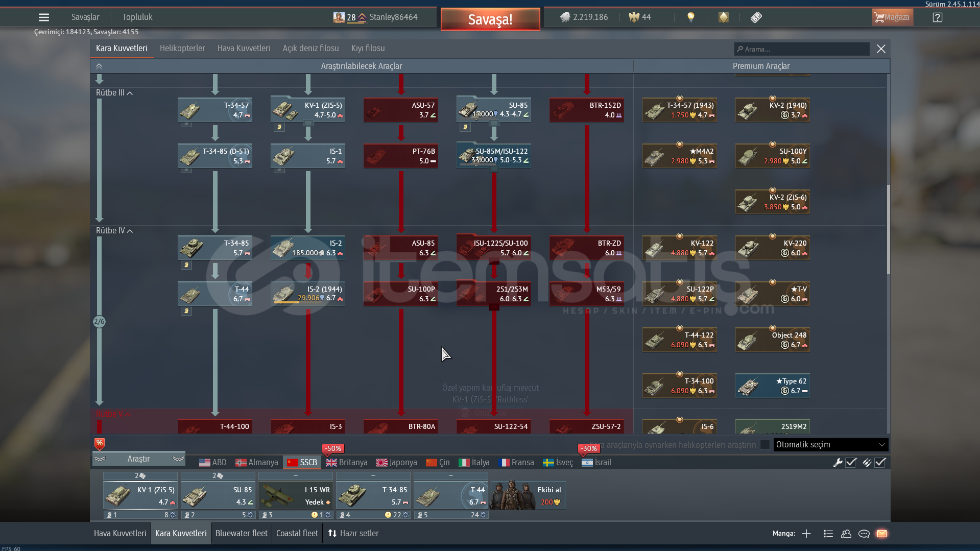
Task: Select the SU-100Y premium vehicle
Action: pyautogui.click(x=773, y=156)
